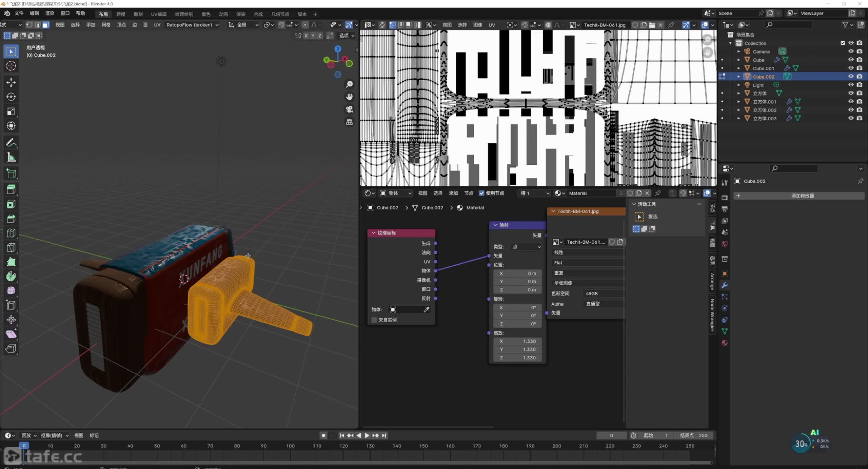868x469 pixels.
Task: Switch to the 着色 workspace tab
Action: [x=206, y=14]
